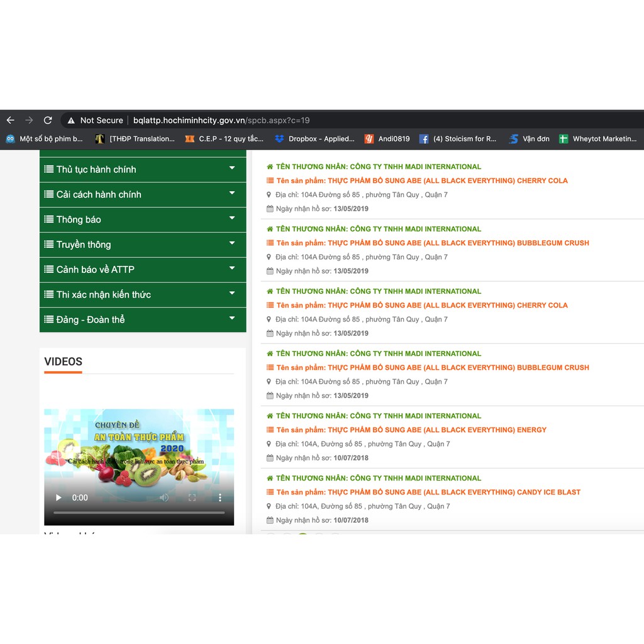The height and width of the screenshot is (644, 644).
Task: Go back to the previous page
Action: 11,120
